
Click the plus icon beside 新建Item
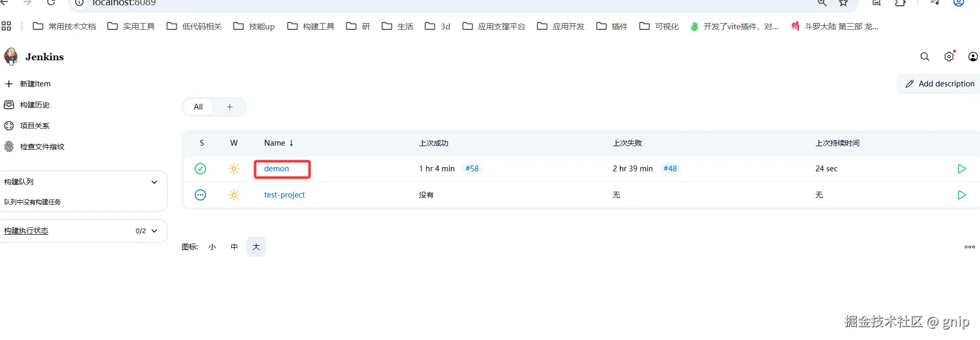pos(9,84)
